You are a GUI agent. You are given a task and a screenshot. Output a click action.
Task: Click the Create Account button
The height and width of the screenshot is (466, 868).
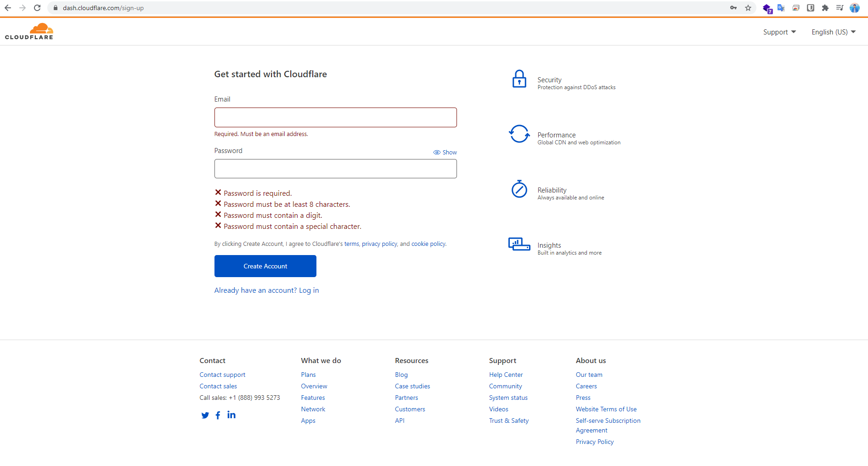(x=265, y=266)
